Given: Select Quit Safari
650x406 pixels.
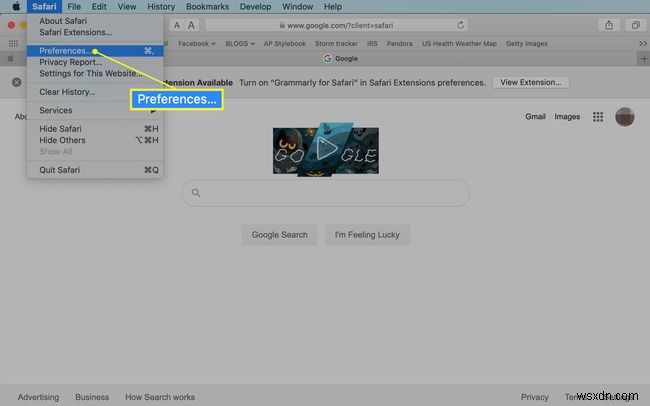Looking at the screenshot, I should pos(95,170).
